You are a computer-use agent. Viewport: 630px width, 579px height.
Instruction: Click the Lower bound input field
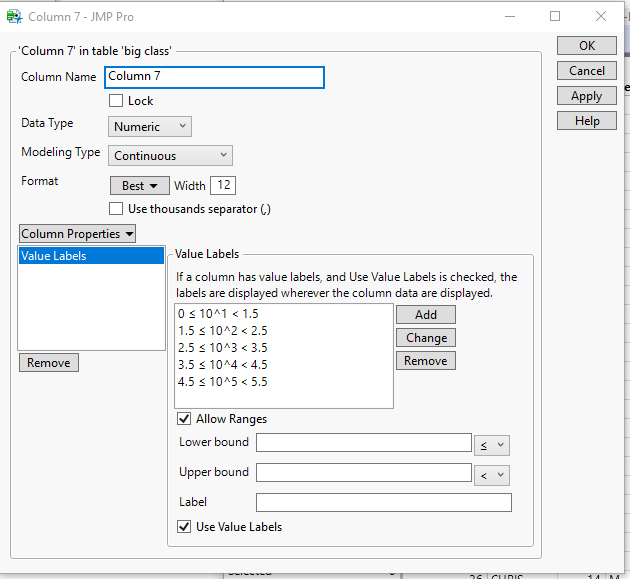363,443
